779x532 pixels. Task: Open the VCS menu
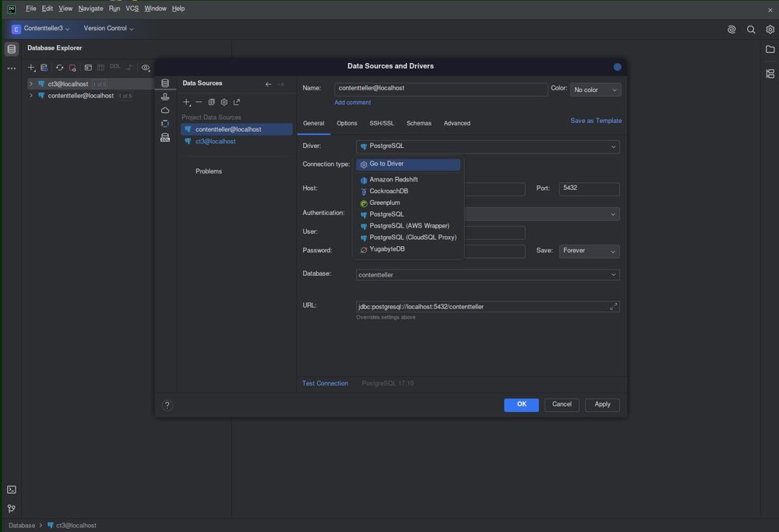point(132,9)
